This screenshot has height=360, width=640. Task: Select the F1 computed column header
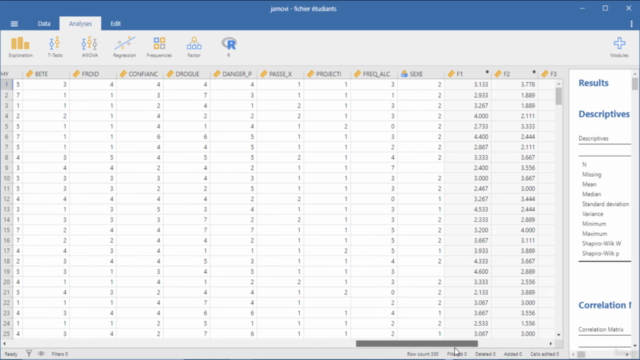click(x=469, y=74)
